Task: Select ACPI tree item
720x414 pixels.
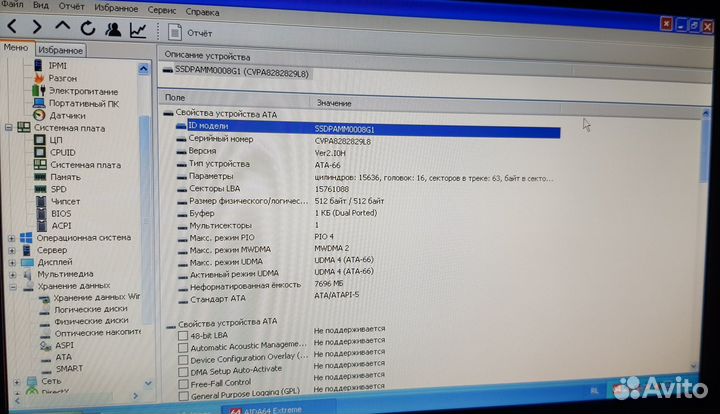Action: [61, 225]
